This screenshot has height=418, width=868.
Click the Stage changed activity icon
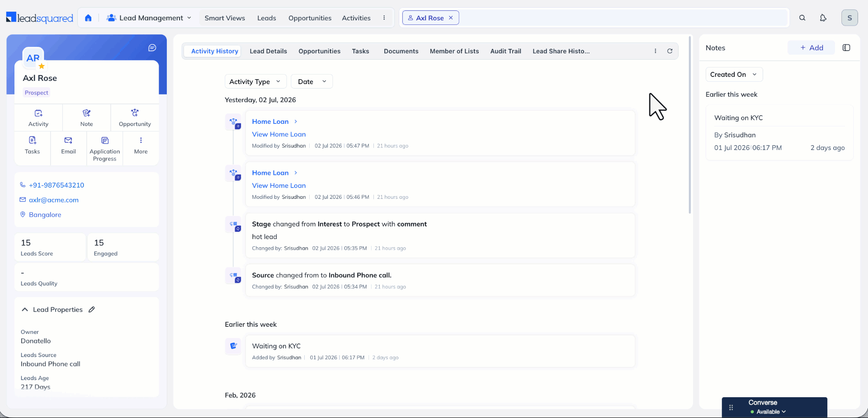coord(233,224)
